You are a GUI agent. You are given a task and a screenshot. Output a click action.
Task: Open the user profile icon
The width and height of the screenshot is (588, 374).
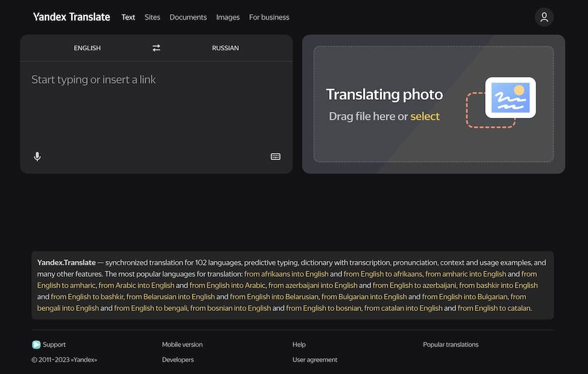coord(544,17)
